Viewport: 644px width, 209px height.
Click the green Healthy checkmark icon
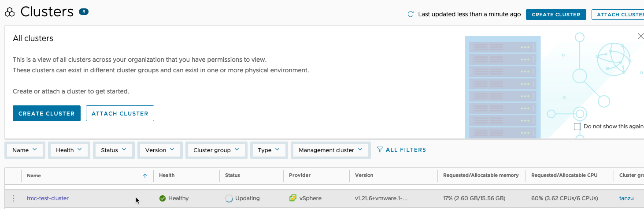click(163, 198)
